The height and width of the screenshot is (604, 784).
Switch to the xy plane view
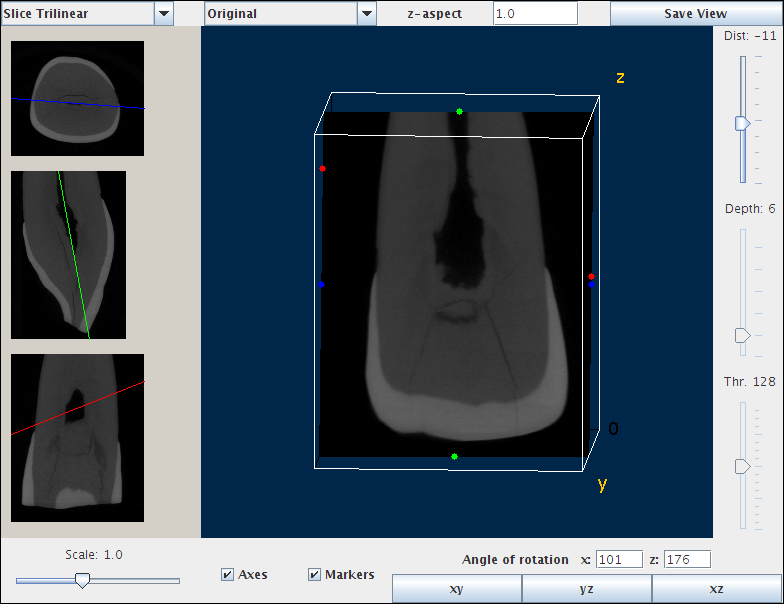[456, 589]
